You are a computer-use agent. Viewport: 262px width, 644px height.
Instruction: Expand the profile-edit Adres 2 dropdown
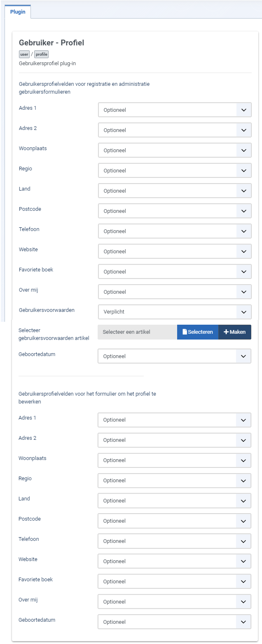tap(174, 440)
